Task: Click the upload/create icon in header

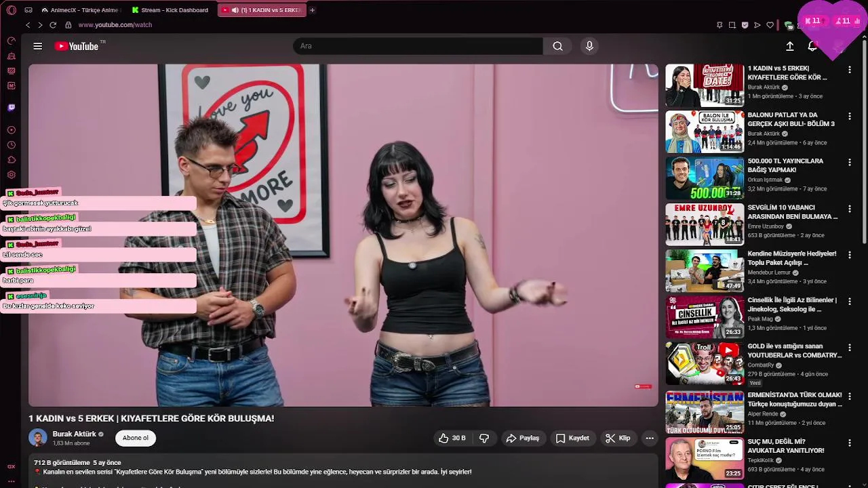Action: 790,46
